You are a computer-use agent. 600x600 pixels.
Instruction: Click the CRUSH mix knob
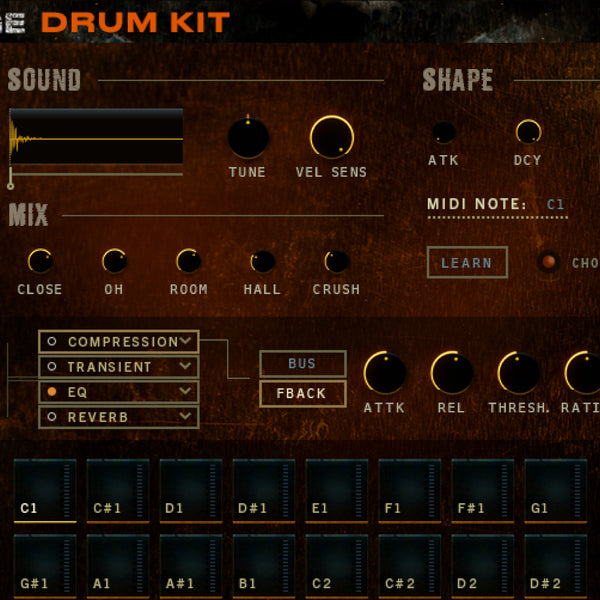point(337,261)
